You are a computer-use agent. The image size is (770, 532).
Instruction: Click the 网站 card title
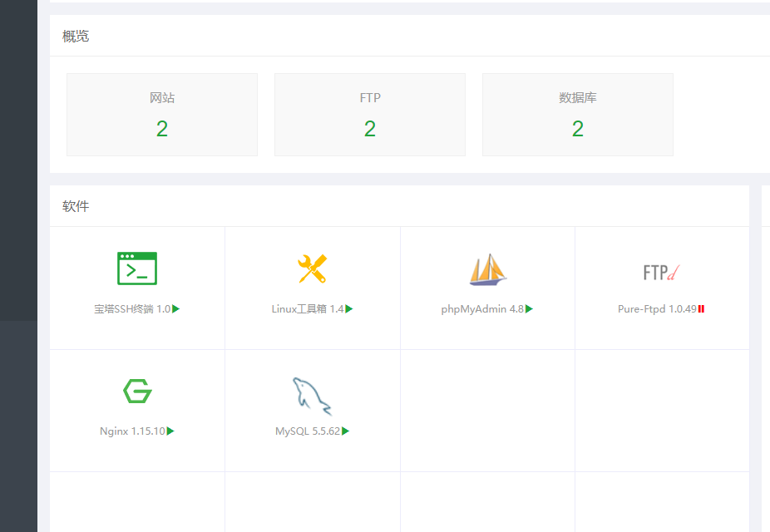(162, 97)
